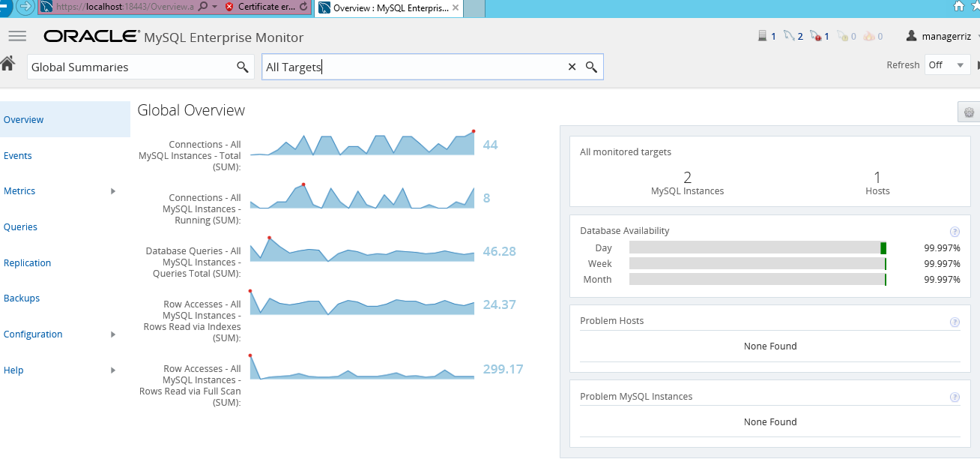Expand the Help submenu arrow

click(113, 370)
